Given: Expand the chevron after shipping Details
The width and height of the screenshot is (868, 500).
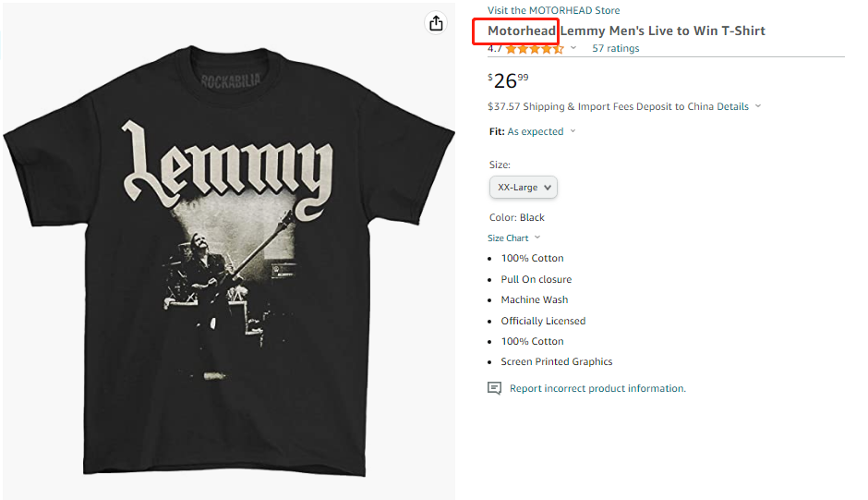Looking at the screenshot, I should click(758, 106).
